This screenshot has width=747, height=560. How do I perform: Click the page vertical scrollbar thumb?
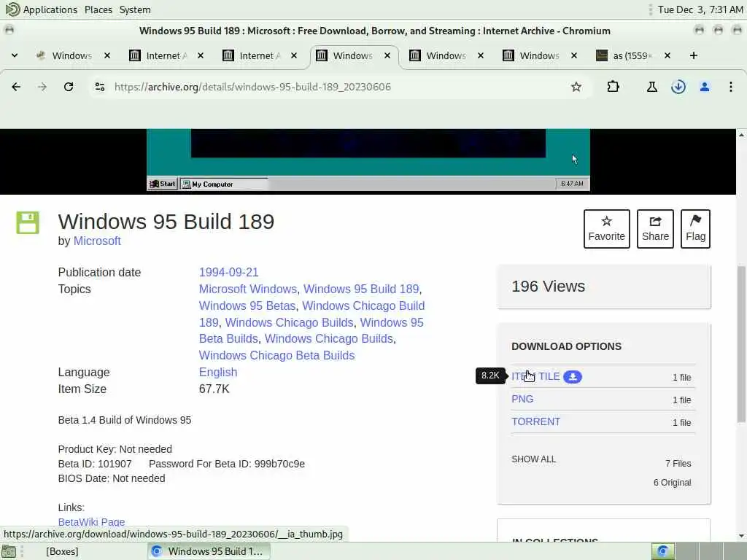click(741, 343)
